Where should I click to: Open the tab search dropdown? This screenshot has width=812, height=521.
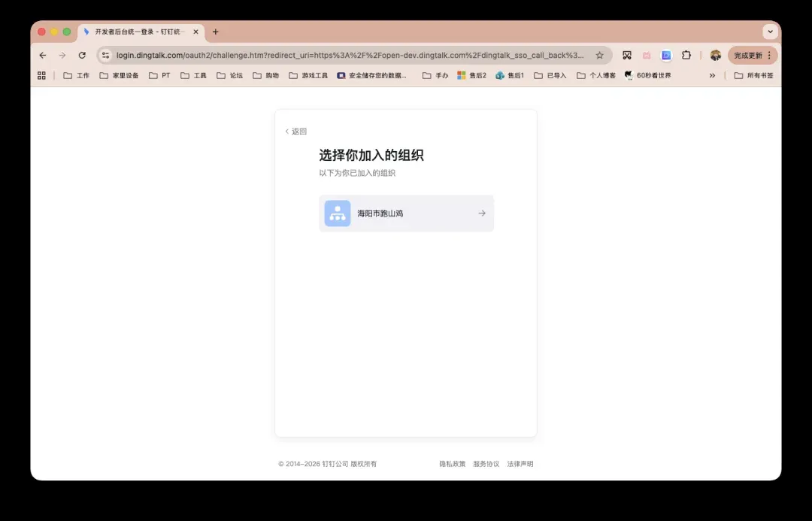(769, 32)
